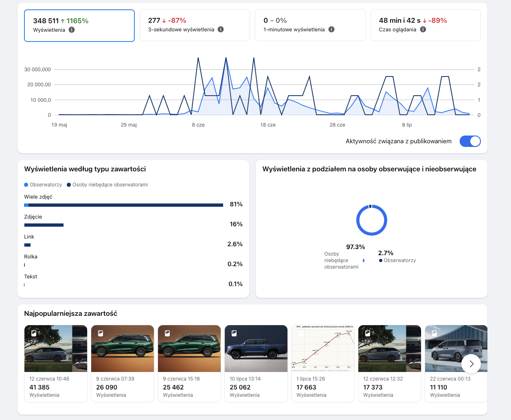The height and width of the screenshot is (420, 511).
Task: Click the Zdjęcie bar at 16%
Action: pyautogui.click(x=44, y=225)
